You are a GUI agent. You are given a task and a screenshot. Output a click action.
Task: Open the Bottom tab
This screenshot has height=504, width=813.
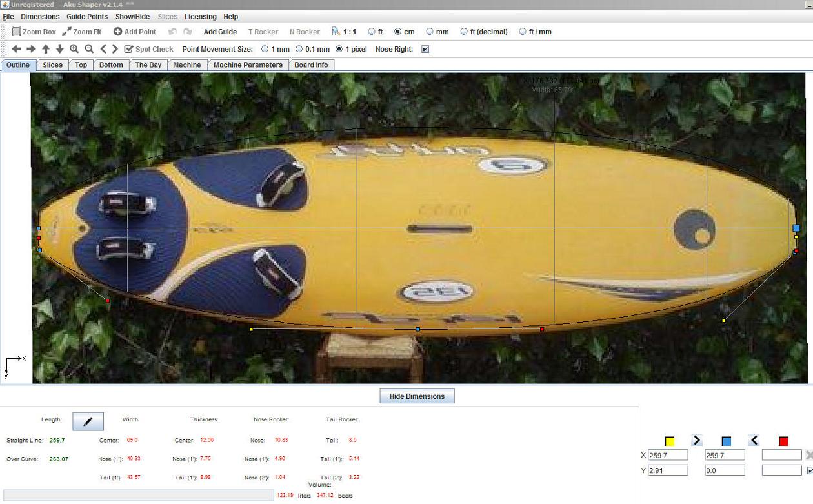pyautogui.click(x=111, y=65)
